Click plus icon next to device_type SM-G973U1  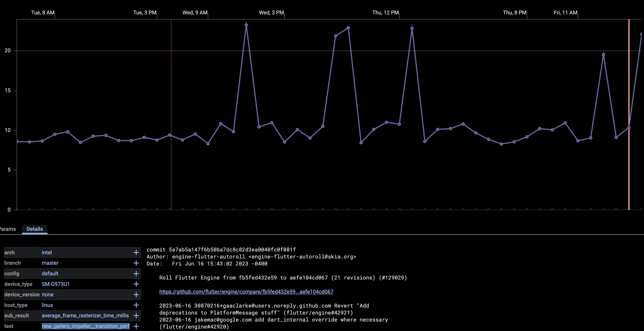coord(136,284)
